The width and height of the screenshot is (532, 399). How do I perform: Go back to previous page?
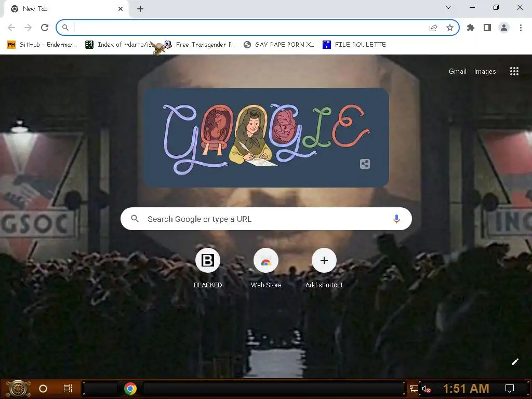coord(11,28)
